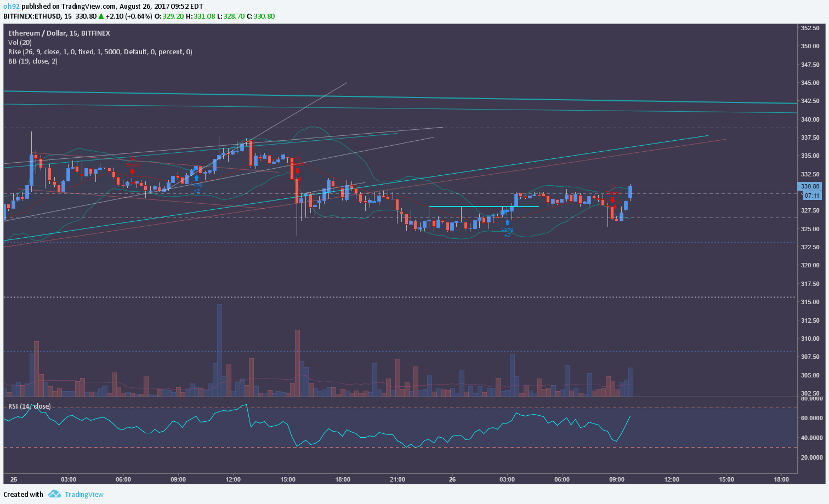Select the Ethereum / Dollar, 15, BITFINEX legend
The image size is (829, 504).
pos(59,33)
